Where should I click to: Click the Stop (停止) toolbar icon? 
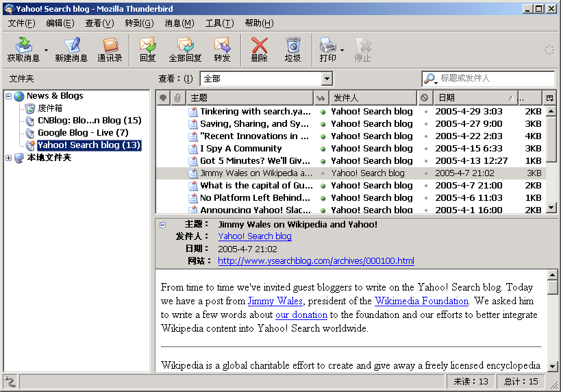(363, 45)
